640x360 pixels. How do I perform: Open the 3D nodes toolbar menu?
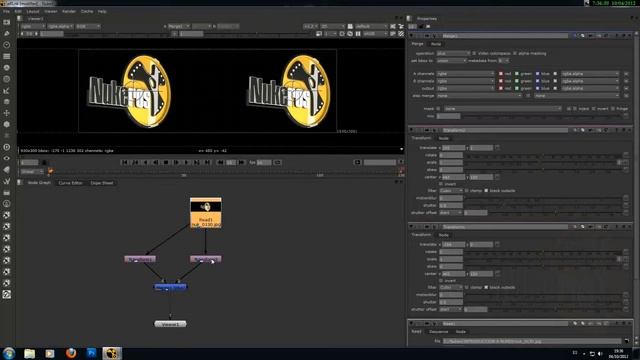click(7, 124)
